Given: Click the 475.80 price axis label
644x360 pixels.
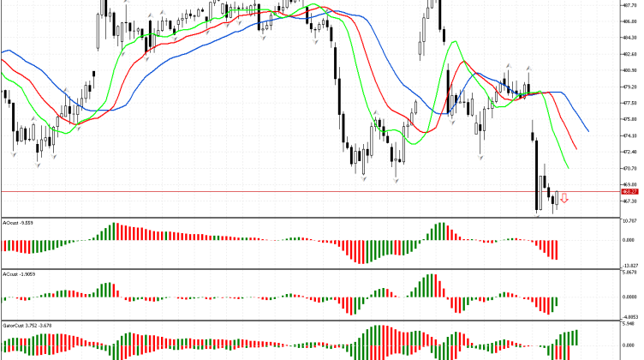Looking at the screenshot, I should click(629, 119).
